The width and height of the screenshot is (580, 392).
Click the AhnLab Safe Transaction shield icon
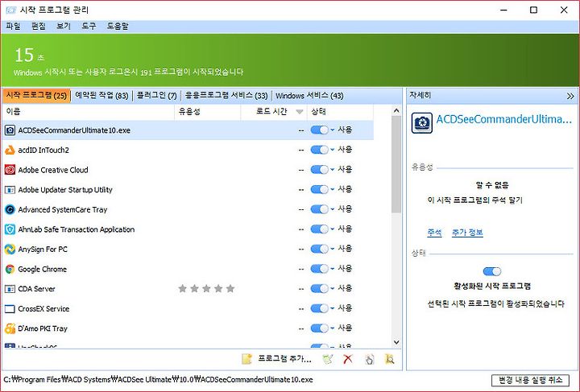10,229
